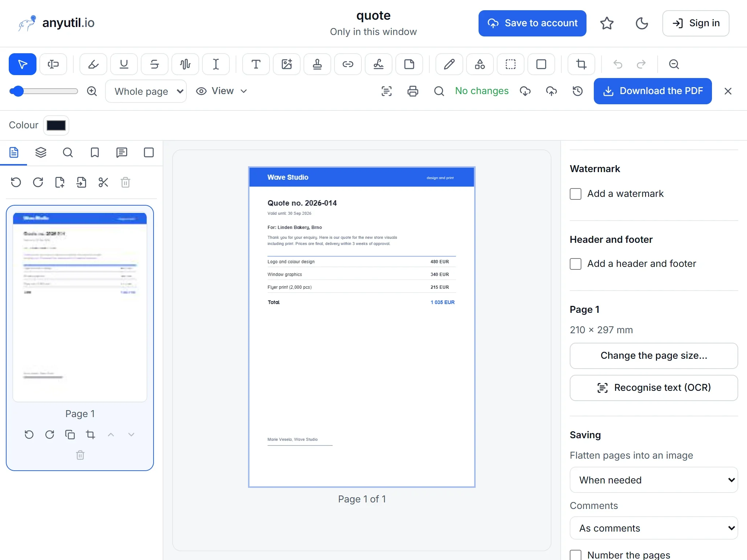The image size is (747, 560).
Task: Open the shapes tool
Action: tap(480, 65)
